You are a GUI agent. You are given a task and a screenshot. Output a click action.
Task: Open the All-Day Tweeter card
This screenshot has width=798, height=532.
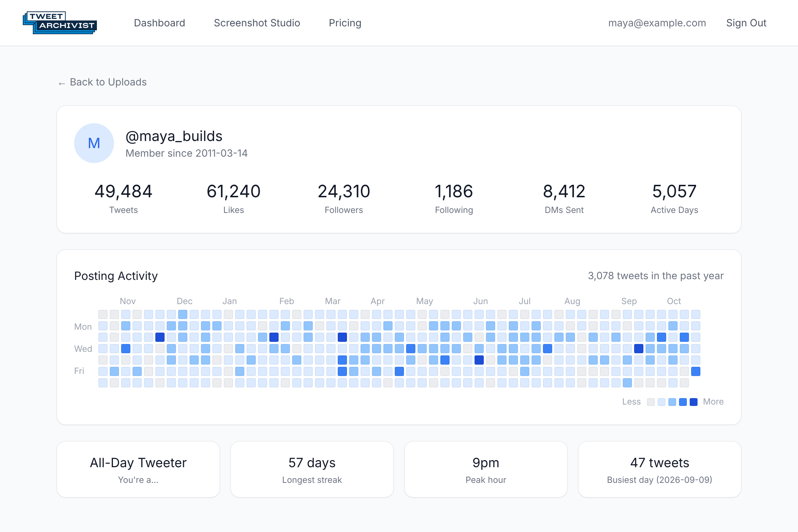click(138, 469)
